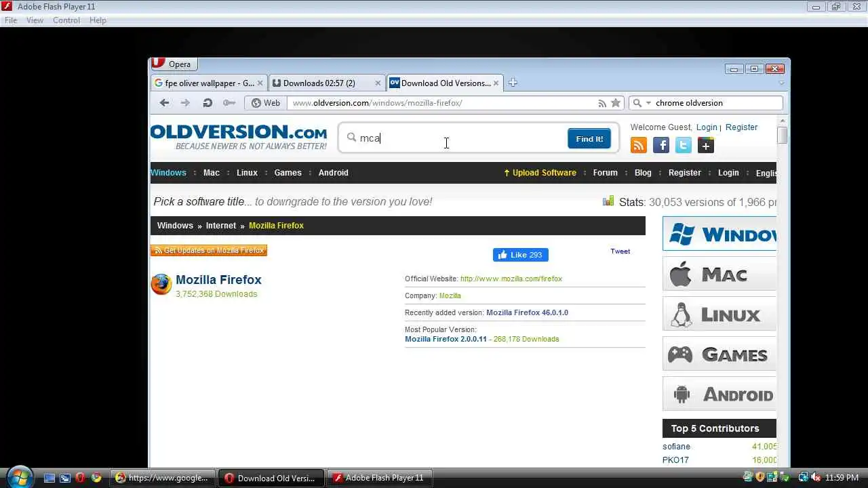The width and height of the screenshot is (868, 488).
Task: Click the Tweet link
Action: (x=620, y=251)
